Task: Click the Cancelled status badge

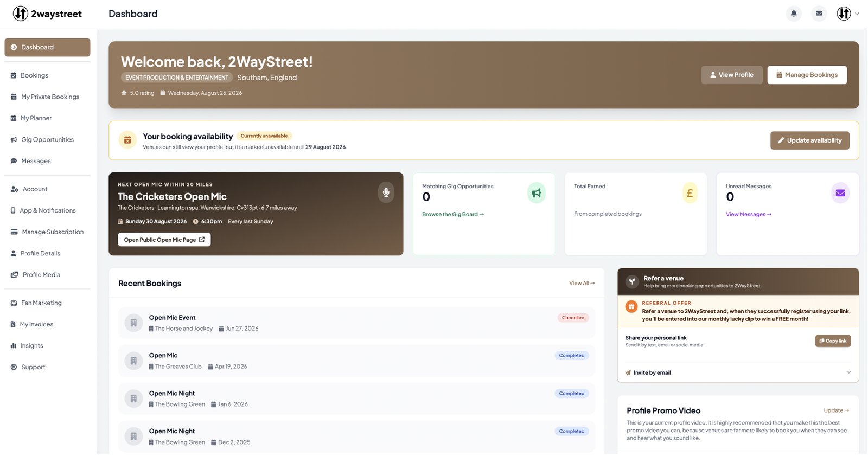Action: coord(573,318)
